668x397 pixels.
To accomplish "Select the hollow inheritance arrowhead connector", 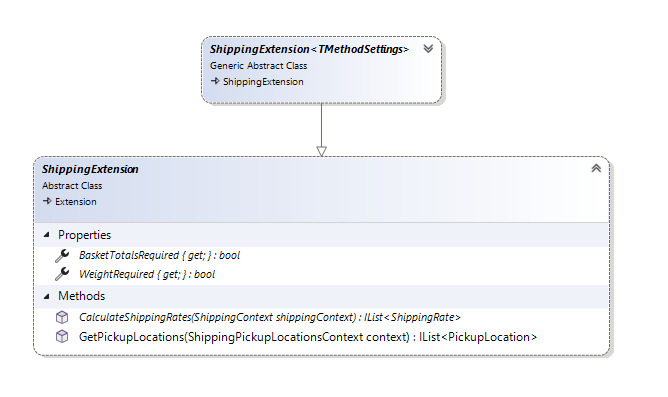I will point(322,151).
